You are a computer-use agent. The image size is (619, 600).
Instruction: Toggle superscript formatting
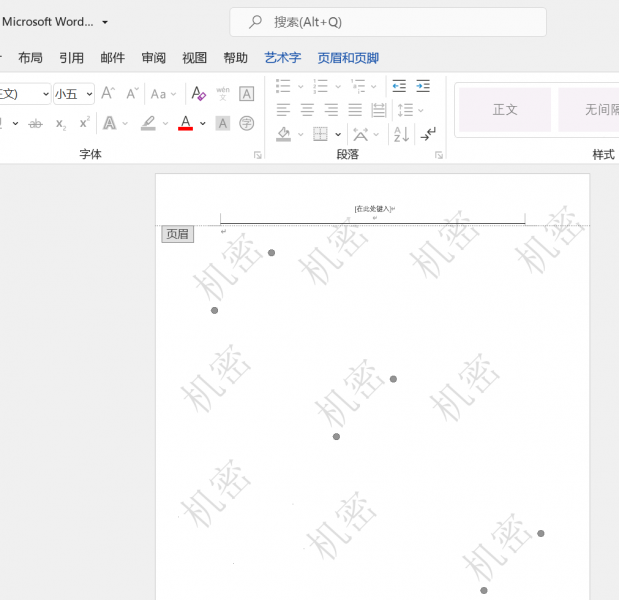[x=84, y=123]
